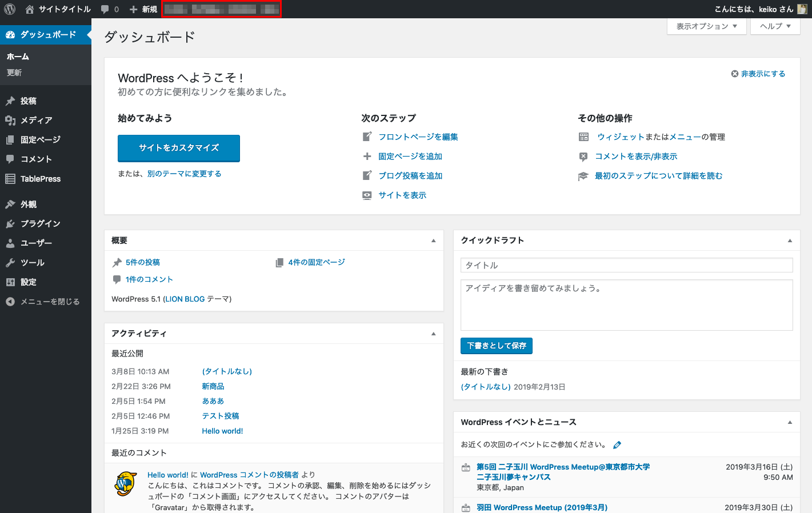Collapse the クイックドラフト panel

click(790, 241)
